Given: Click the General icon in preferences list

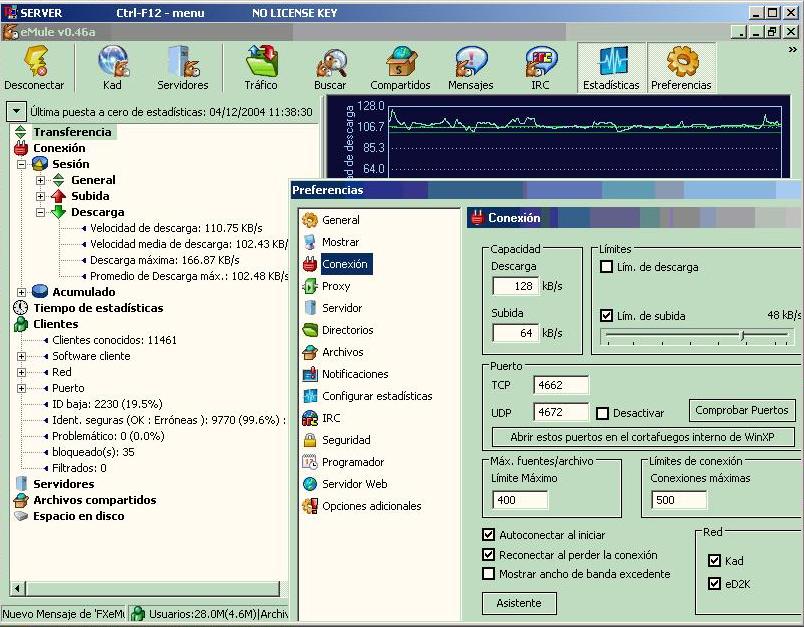Looking at the screenshot, I should pos(310,220).
